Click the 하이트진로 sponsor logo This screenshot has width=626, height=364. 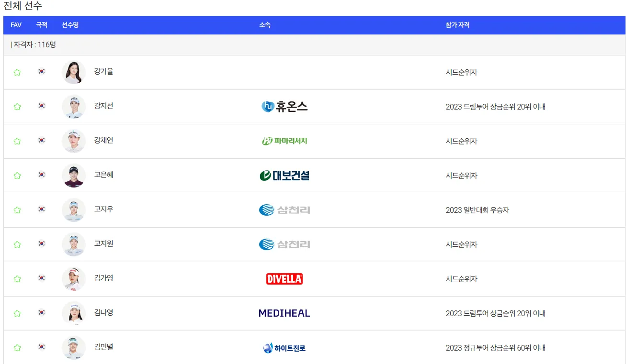(285, 348)
